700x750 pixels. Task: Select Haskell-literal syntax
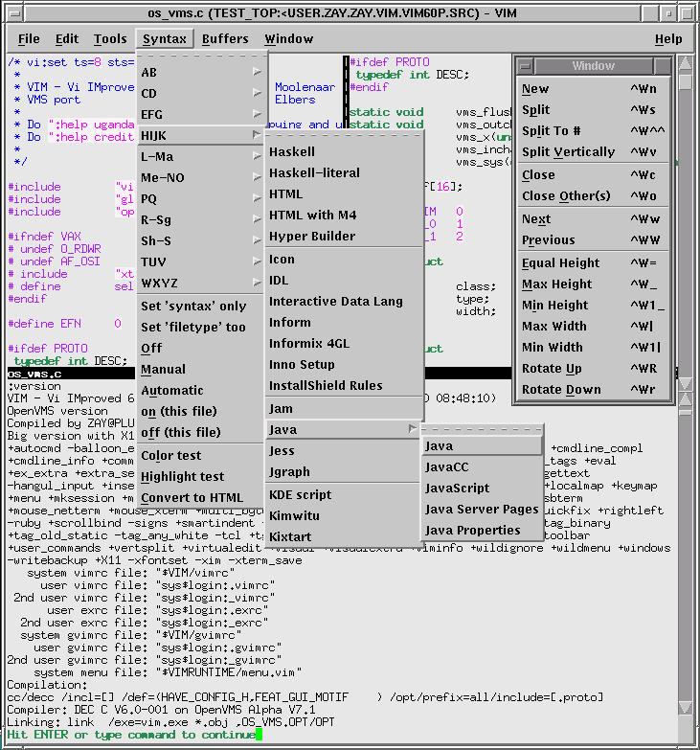coord(344,172)
